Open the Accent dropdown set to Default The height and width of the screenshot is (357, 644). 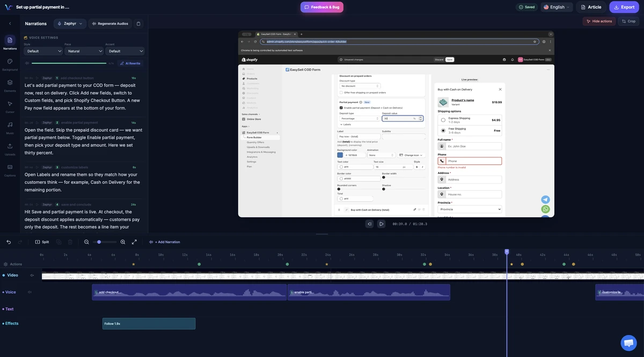tap(125, 51)
